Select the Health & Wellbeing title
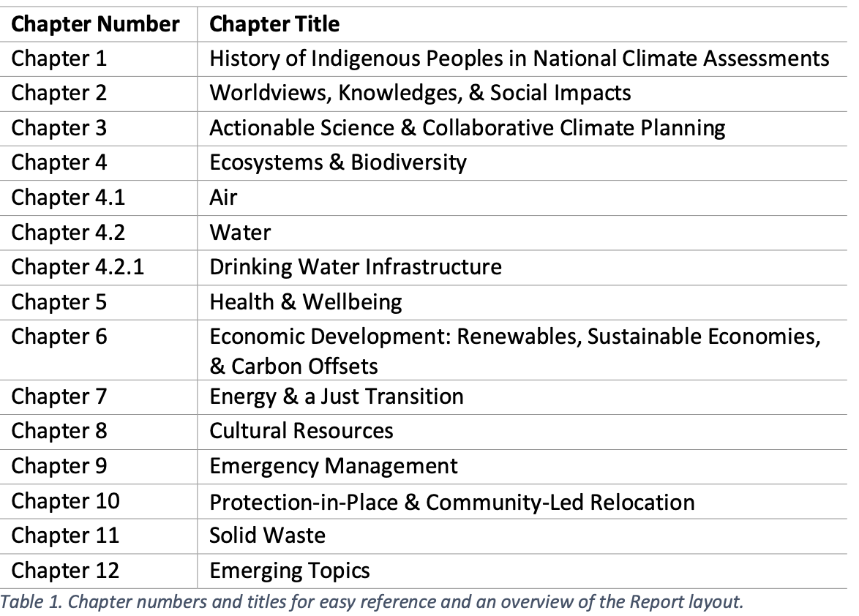859x616 pixels. [306, 301]
